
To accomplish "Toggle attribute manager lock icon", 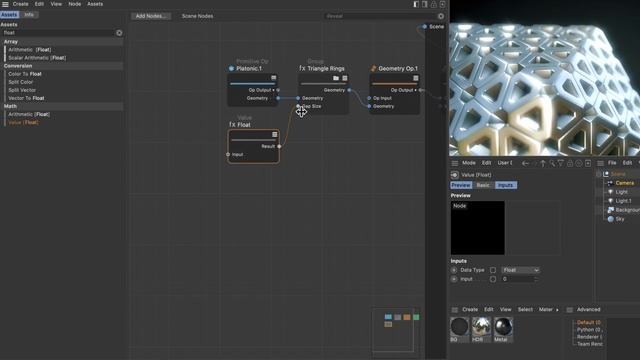I will 570,163.
